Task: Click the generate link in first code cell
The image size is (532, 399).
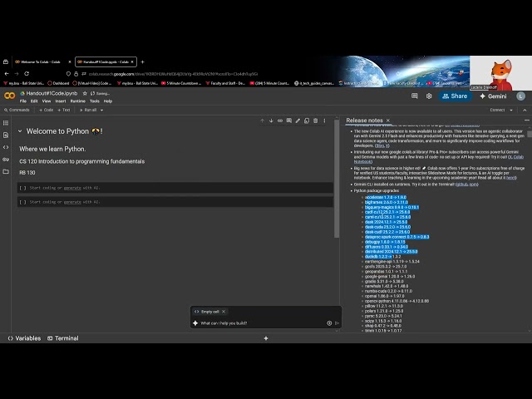Action: [72, 188]
